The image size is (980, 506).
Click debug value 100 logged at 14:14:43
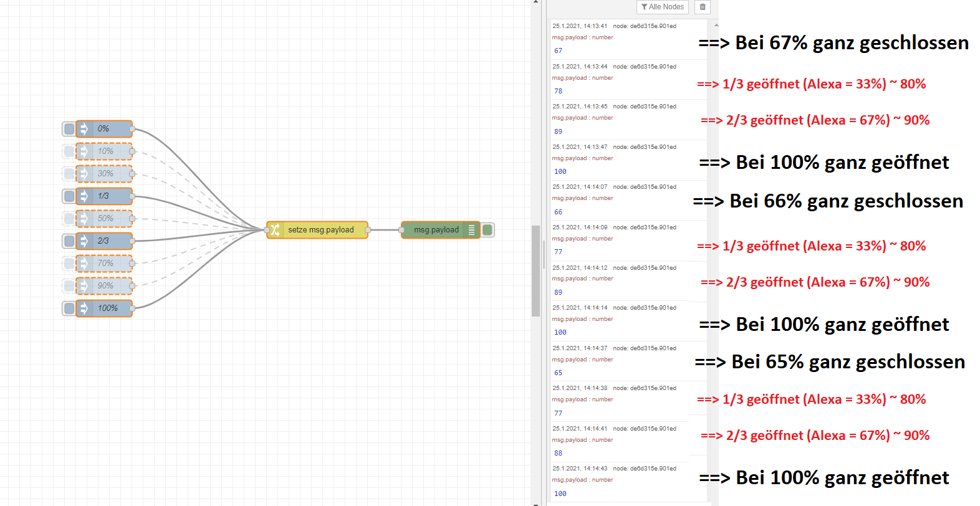coord(560,494)
